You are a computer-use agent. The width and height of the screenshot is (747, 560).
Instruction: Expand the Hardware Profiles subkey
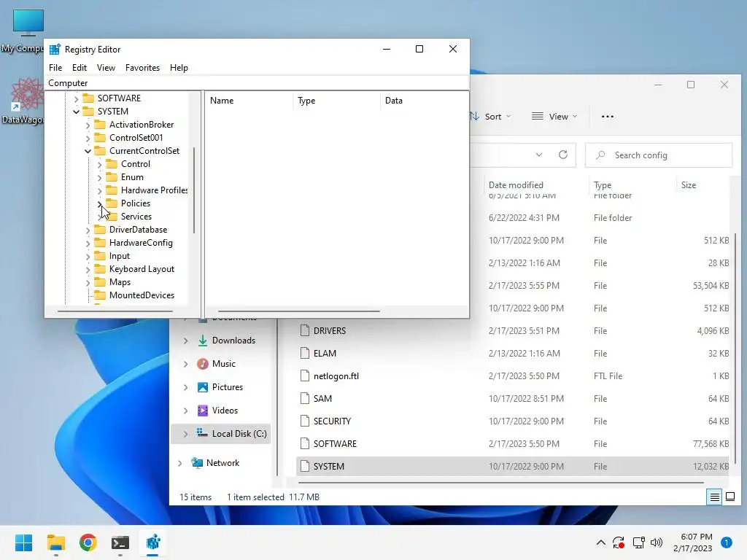pos(99,190)
